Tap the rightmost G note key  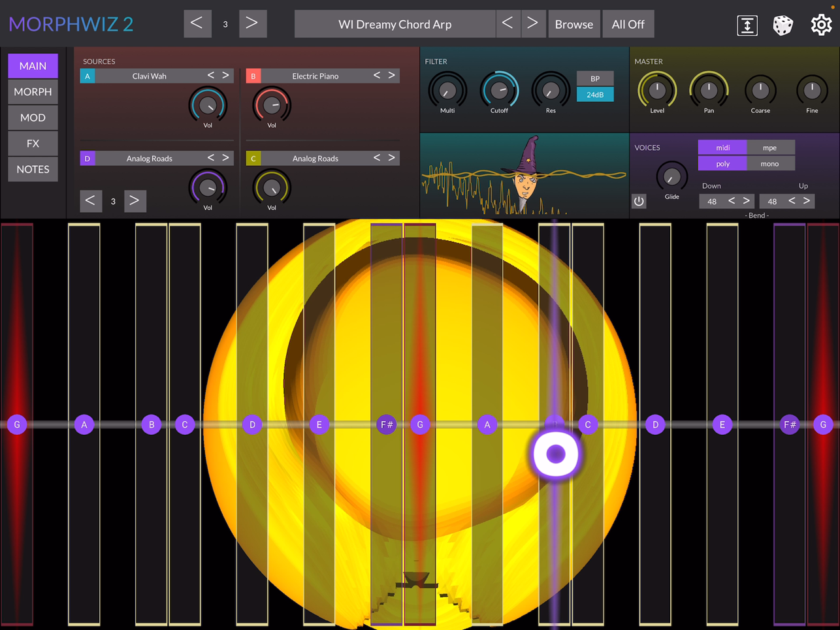[823, 425]
